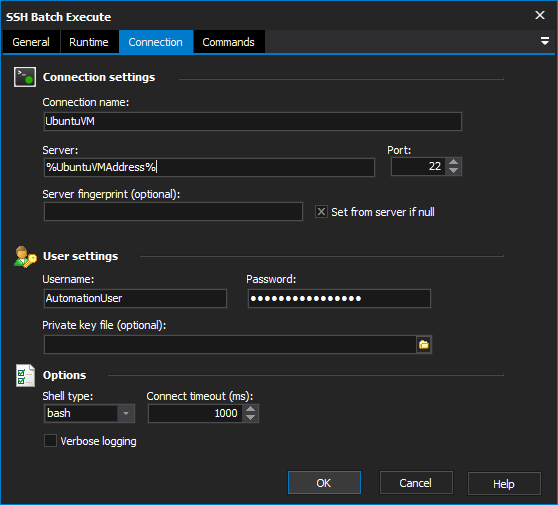Decrease Connect timeout with down arrow
Viewport: 558px width, 505px height.
point(251,417)
